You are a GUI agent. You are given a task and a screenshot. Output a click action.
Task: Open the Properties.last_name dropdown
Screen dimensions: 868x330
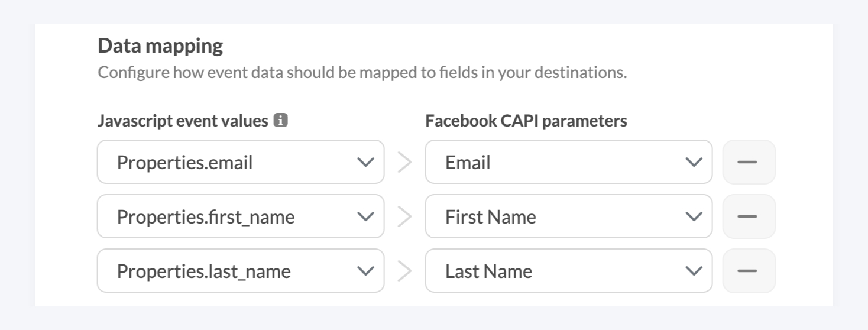pos(241,271)
